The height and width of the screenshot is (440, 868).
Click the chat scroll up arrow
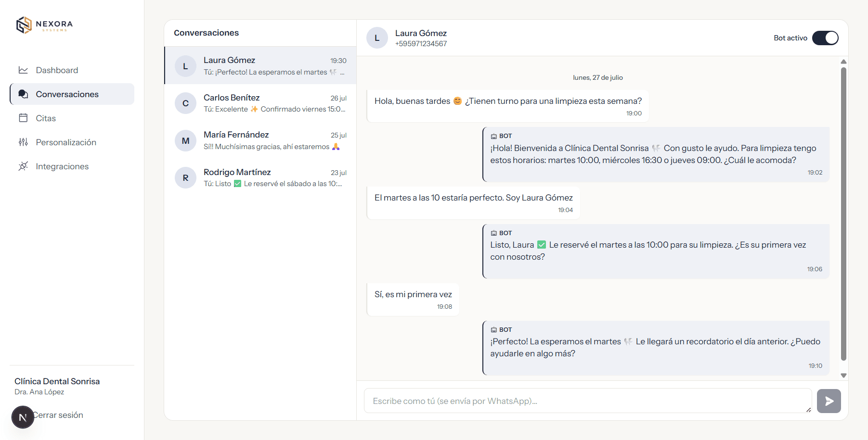point(843,62)
